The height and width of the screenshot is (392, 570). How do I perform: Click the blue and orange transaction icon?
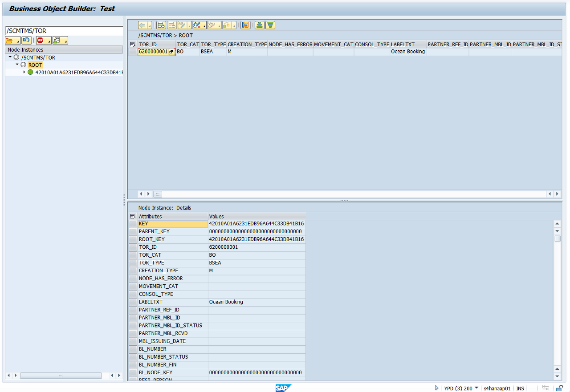(x=245, y=25)
